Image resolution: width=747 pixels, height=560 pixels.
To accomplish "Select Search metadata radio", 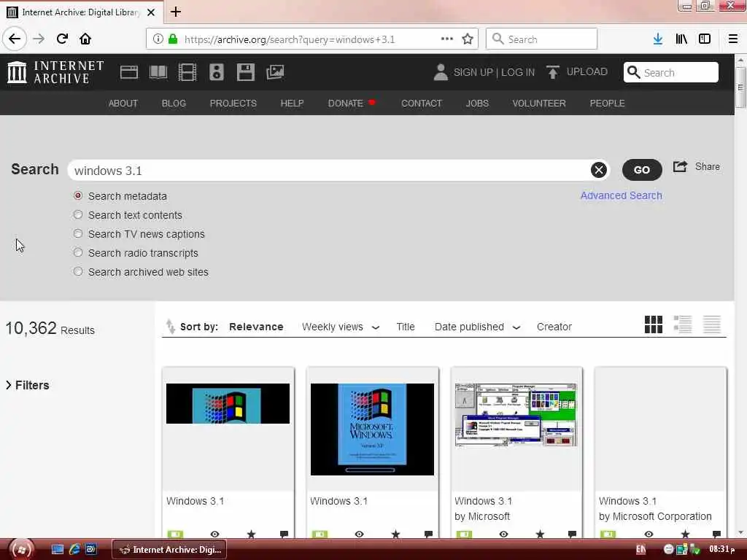I will 78,195.
